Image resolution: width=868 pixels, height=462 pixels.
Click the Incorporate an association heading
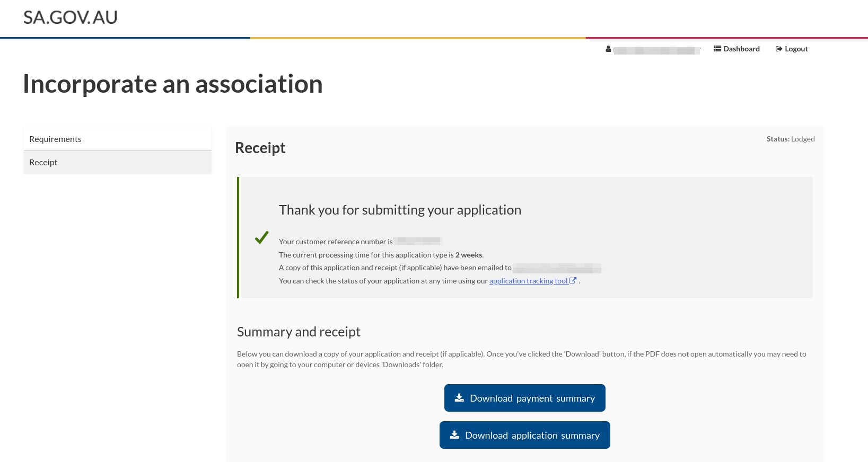tap(173, 84)
